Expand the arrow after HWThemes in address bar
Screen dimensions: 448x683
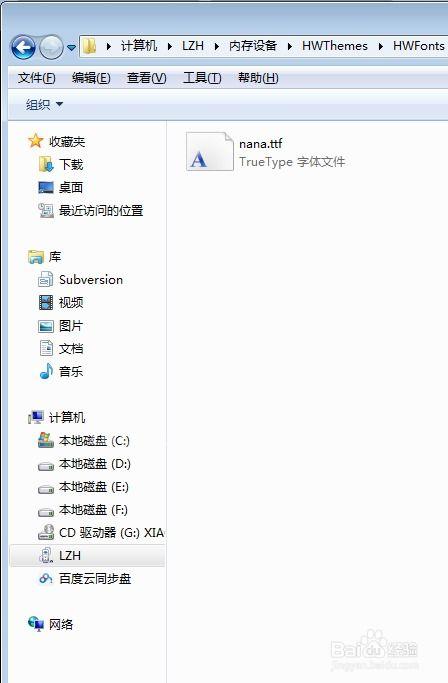click(380, 46)
